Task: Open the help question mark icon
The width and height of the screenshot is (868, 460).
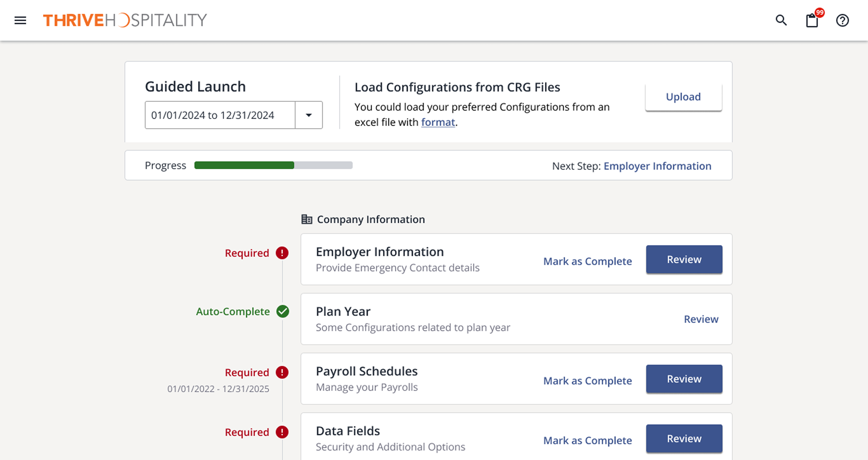Action: [x=842, y=21]
